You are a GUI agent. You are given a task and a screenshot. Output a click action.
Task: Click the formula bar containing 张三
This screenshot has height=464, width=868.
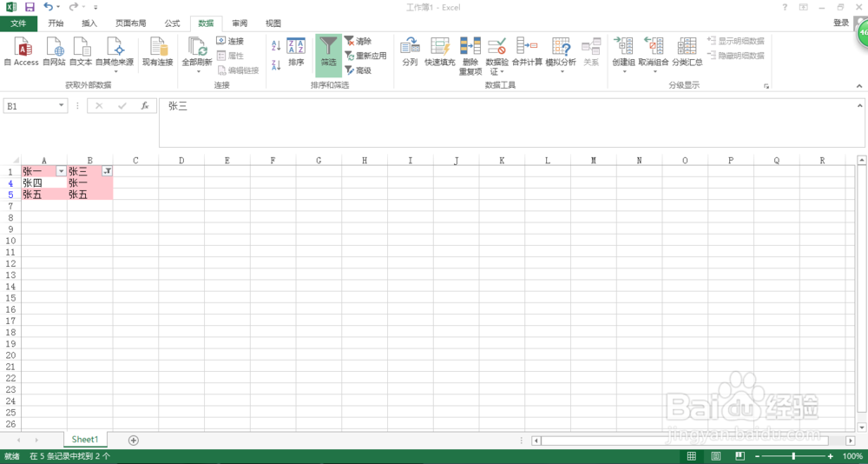507,123
